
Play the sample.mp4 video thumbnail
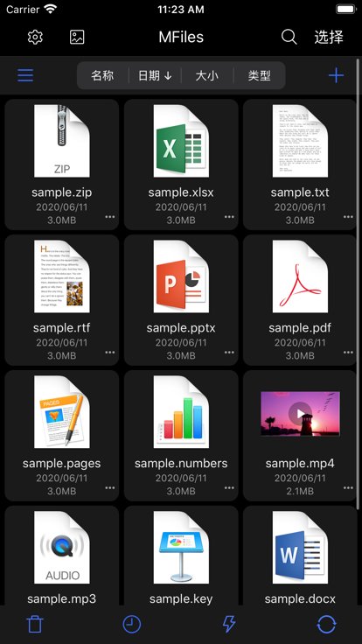click(300, 414)
